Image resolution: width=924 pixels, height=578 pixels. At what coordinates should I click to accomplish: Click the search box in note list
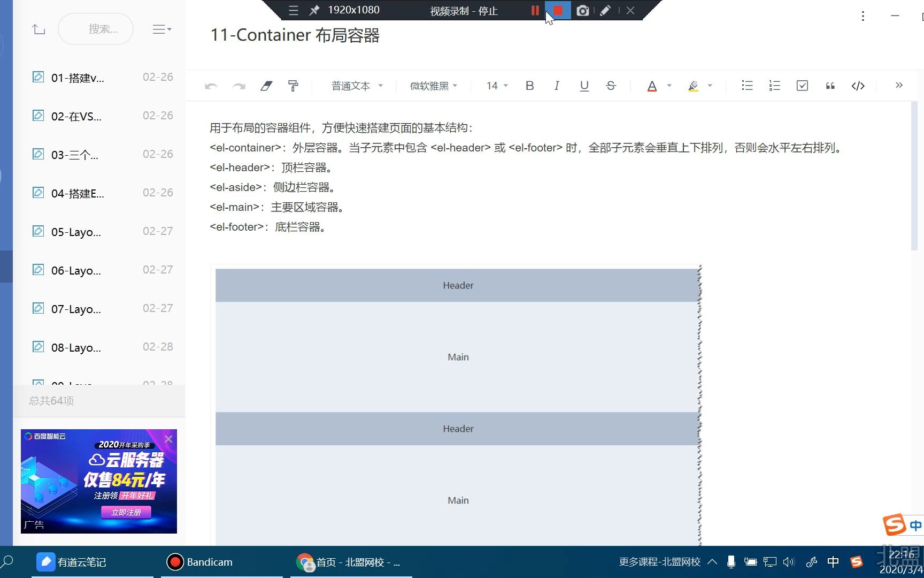click(x=96, y=29)
